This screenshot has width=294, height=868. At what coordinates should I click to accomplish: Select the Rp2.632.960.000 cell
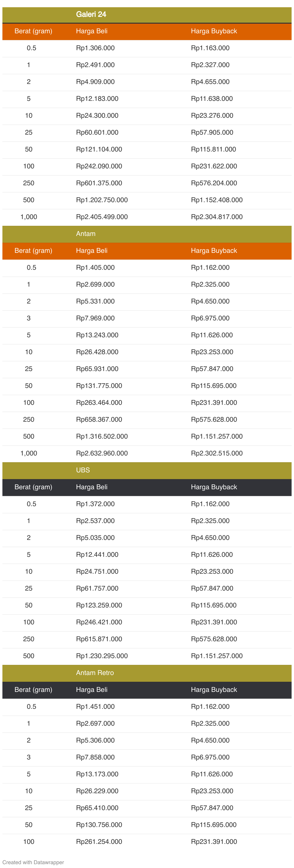coord(102,453)
